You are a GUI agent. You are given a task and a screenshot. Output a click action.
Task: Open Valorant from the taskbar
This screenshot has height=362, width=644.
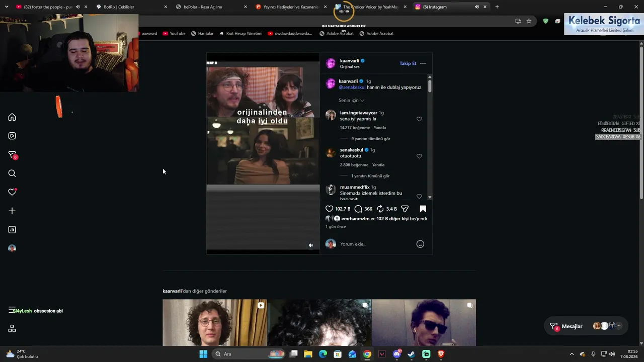click(382, 354)
